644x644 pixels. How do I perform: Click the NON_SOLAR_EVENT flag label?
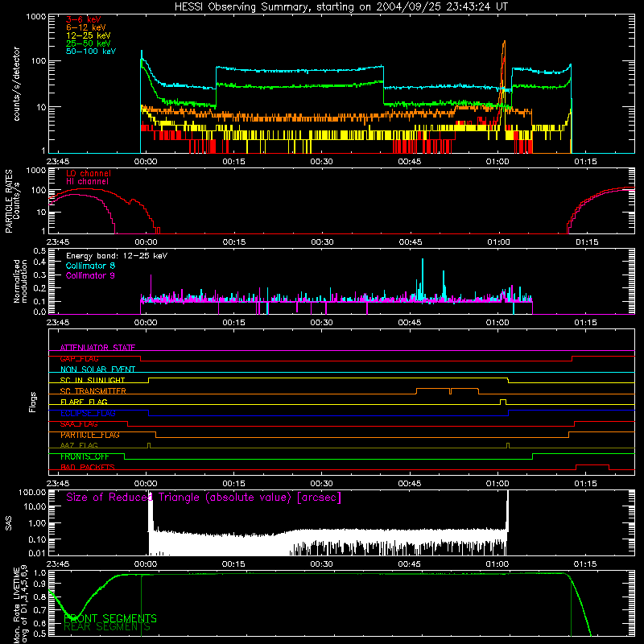click(97, 369)
